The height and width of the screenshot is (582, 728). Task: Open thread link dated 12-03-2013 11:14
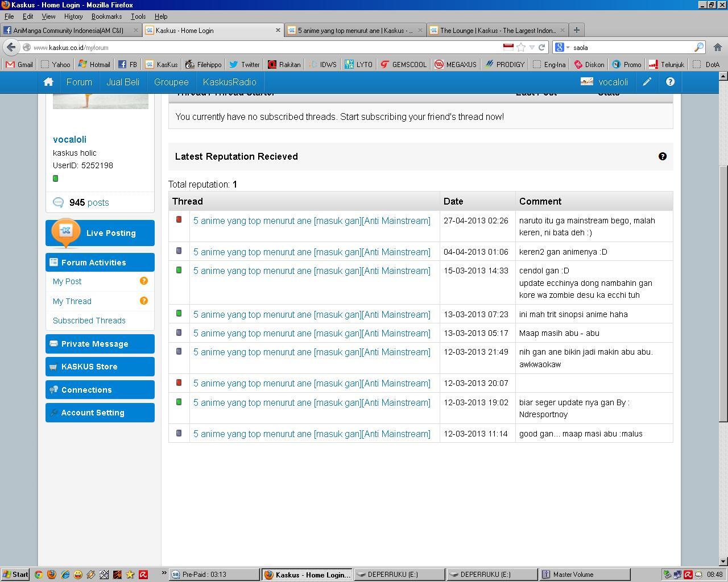point(312,434)
